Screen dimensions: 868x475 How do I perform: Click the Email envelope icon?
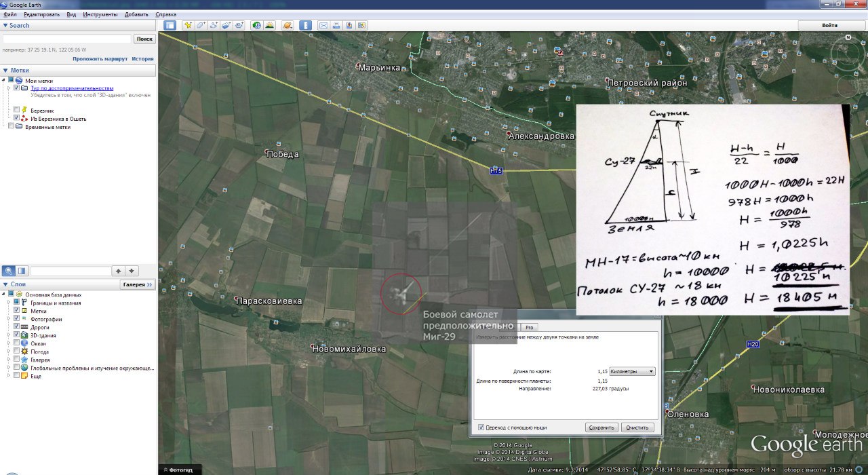[x=323, y=25]
